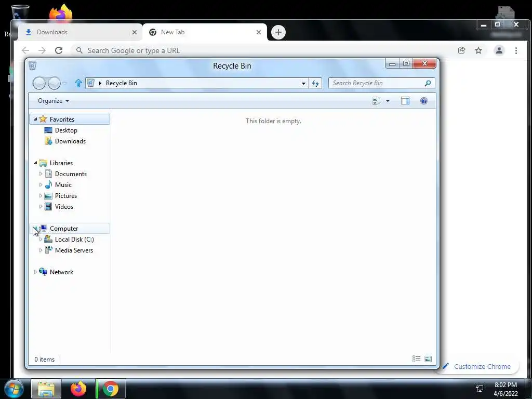
Task: Click the Recycle Bin breadcrumb text
Action: click(x=122, y=83)
